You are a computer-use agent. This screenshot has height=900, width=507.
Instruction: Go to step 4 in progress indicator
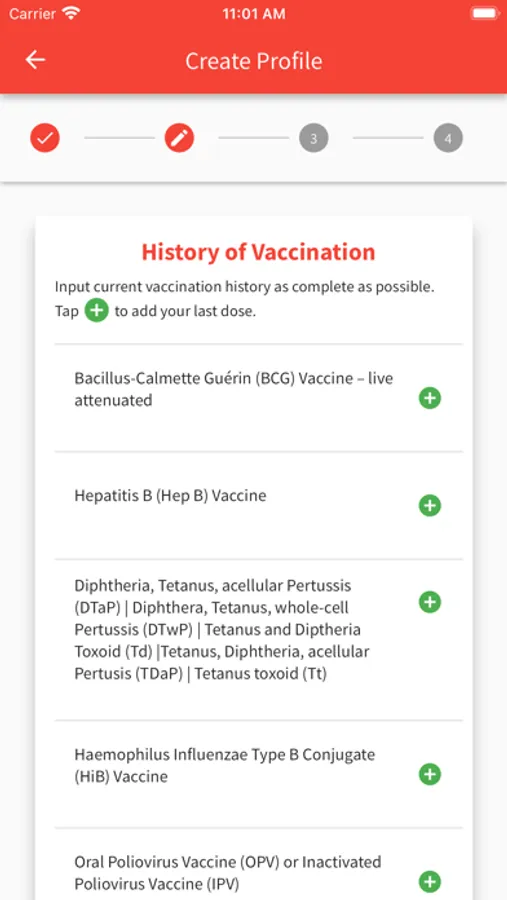(x=448, y=138)
